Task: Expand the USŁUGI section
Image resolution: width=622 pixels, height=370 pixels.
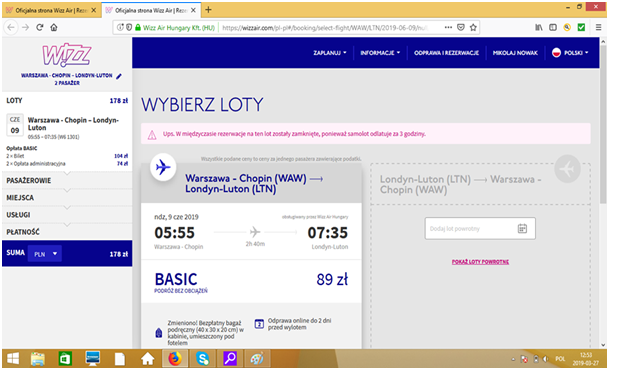Action: 67,215
